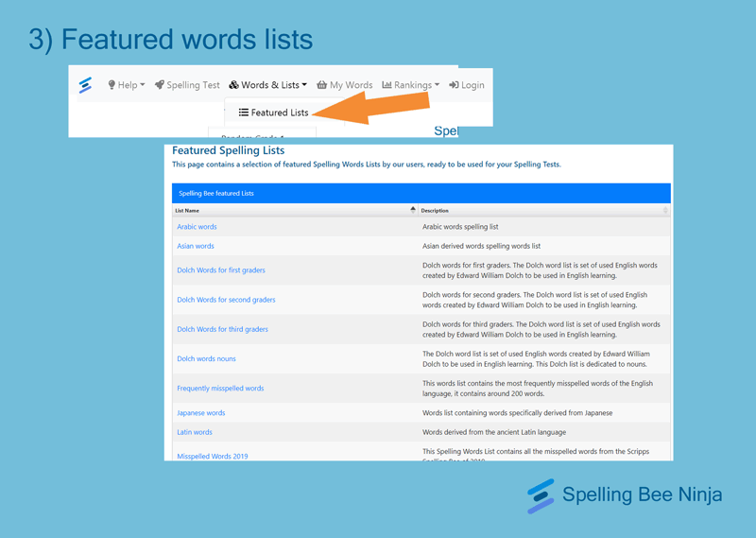Image resolution: width=756 pixels, height=538 pixels.
Task: Open Dolch Words for first graders
Action: click(x=221, y=270)
